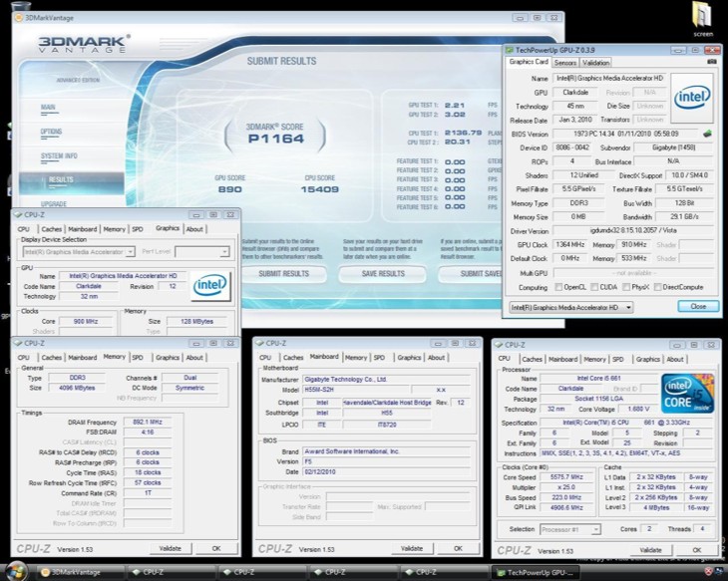728x581 pixels.
Task: Click Core Speed value 5575.7 MHz
Action: (x=566, y=477)
